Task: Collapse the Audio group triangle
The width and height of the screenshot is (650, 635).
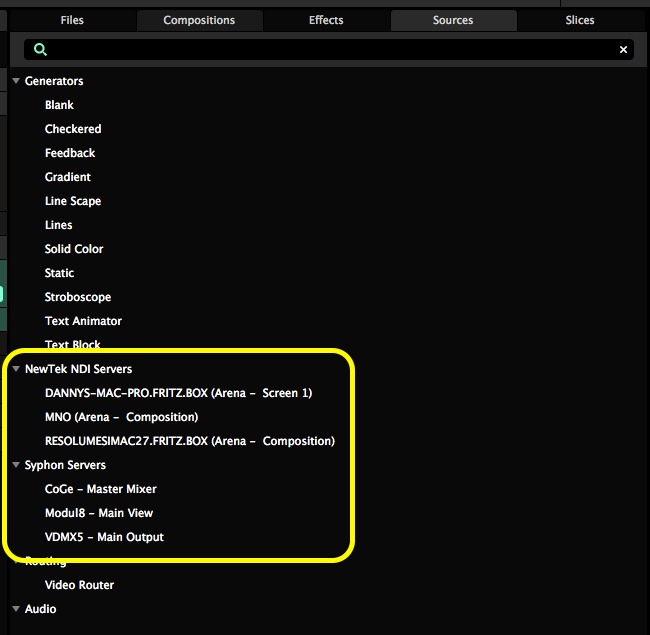Action: (x=16, y=608)
